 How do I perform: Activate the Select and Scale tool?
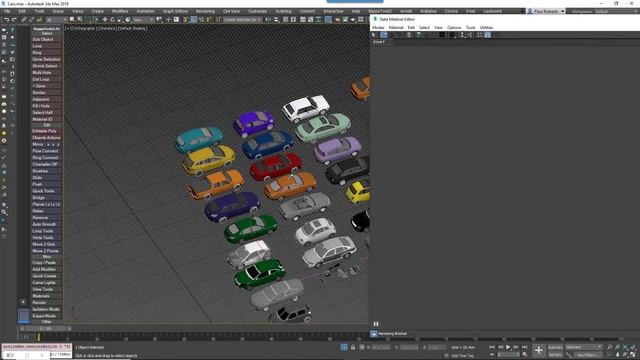coord(120,20)
